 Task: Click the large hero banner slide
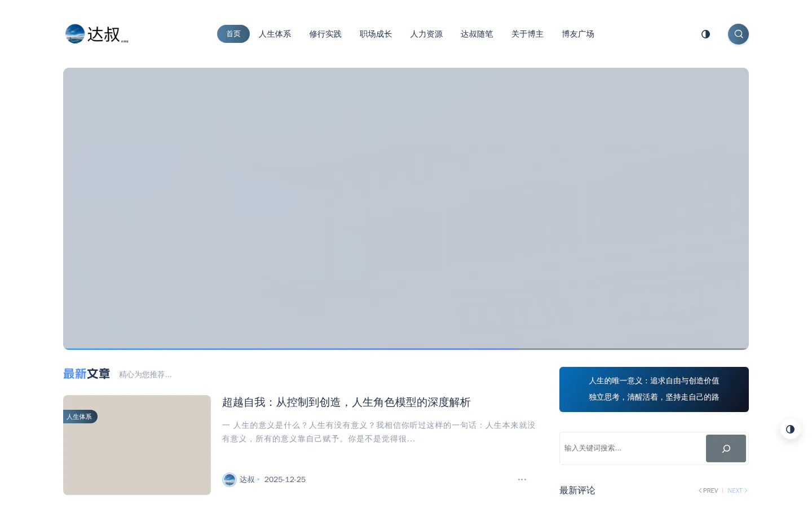coord(406,208)
